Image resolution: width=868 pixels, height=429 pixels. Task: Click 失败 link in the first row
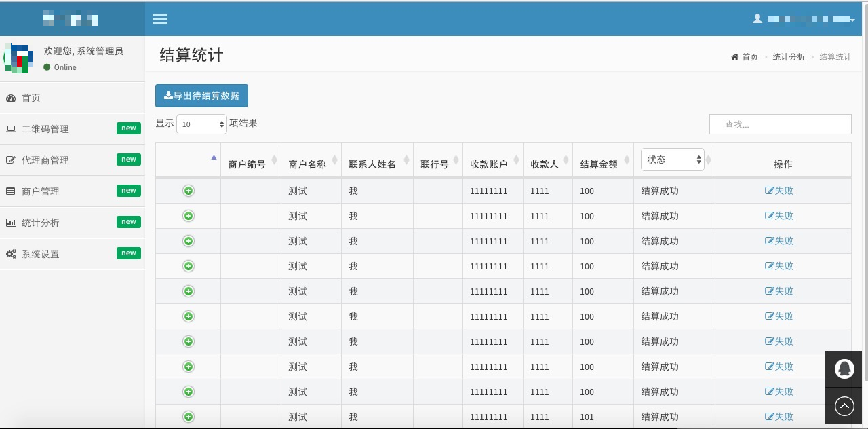coord(779,191)
